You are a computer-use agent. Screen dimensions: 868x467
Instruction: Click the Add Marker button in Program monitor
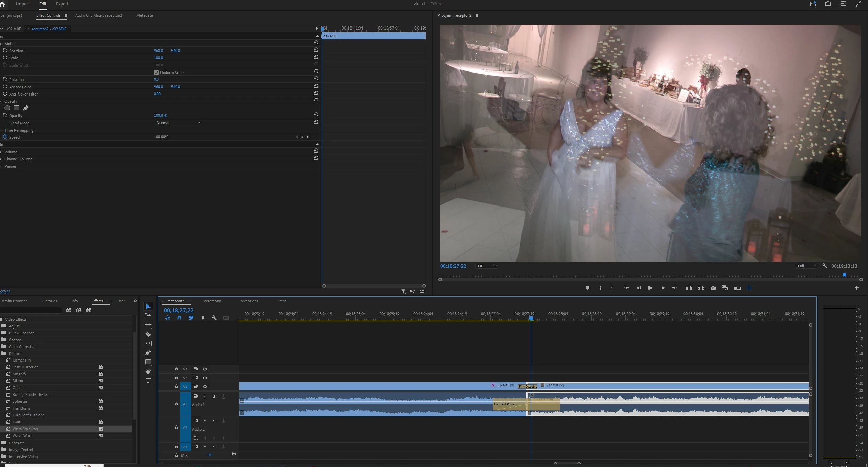587,288
